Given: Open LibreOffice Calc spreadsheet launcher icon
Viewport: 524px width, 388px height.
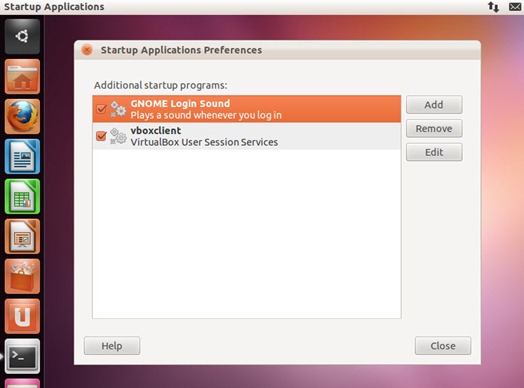Looking at the screenshot, I should click(x=22, y=197).
